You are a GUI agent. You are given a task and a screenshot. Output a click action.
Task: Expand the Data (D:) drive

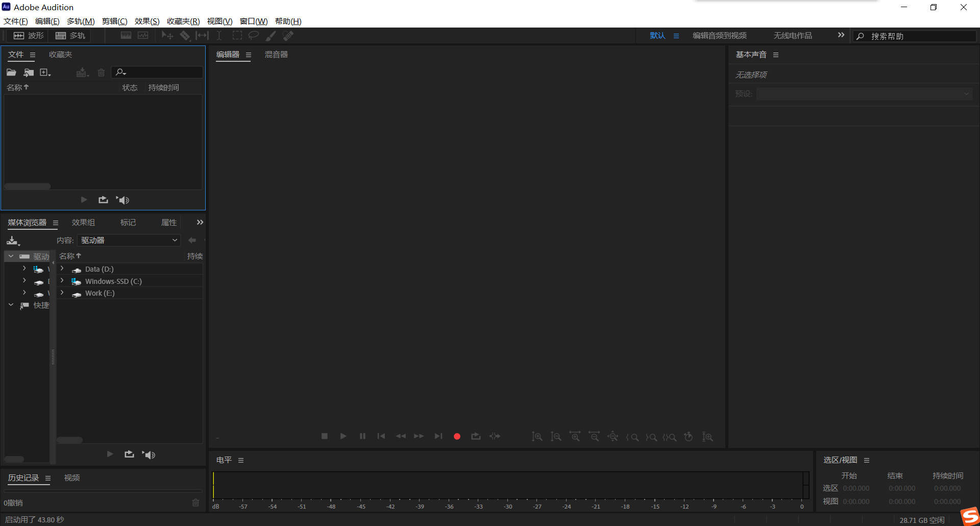62,269
